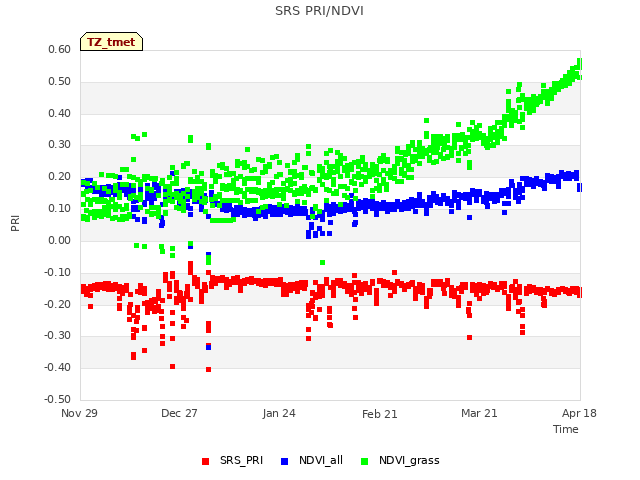Click the 0.30 y-axis tick label
This screenshot has height=480, width=640.
click(x=60, y=144)
